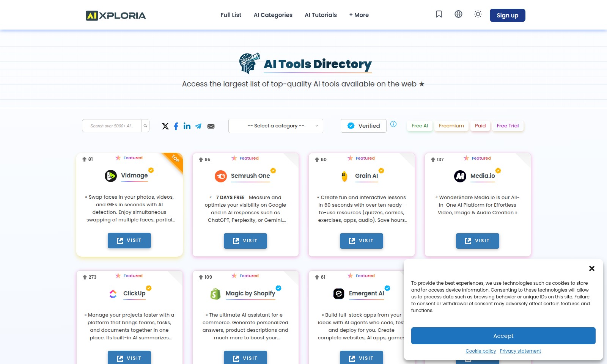
Task: Open the Privacy statement link
Action: [521, 351]
